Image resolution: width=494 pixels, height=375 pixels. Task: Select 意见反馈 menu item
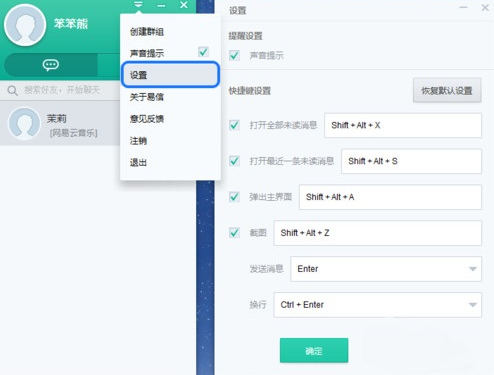[147, 119]
